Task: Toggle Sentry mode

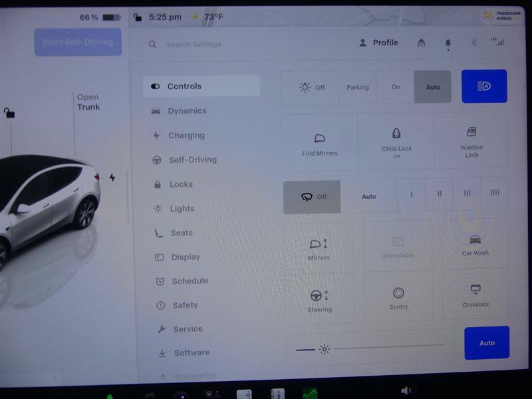Action: (398, 298)
